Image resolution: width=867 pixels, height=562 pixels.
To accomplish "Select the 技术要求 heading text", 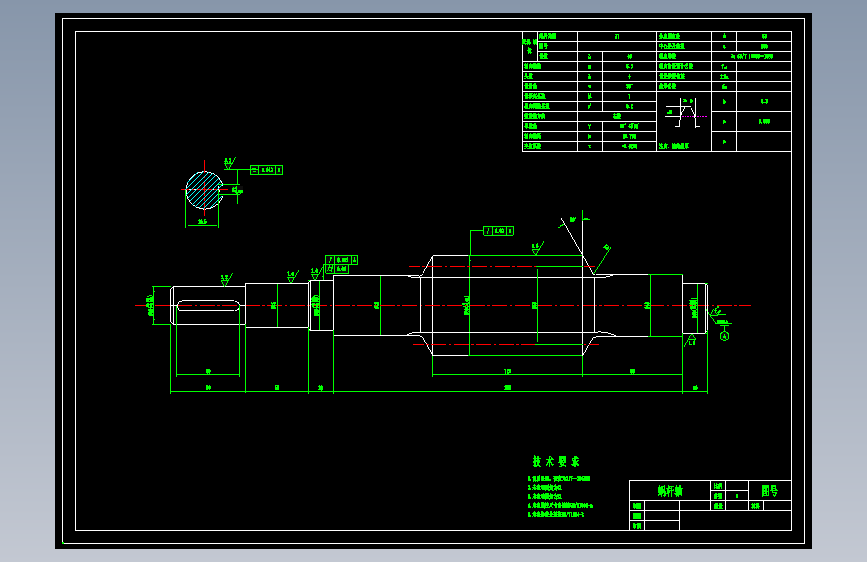I will [x=556, y=461].
